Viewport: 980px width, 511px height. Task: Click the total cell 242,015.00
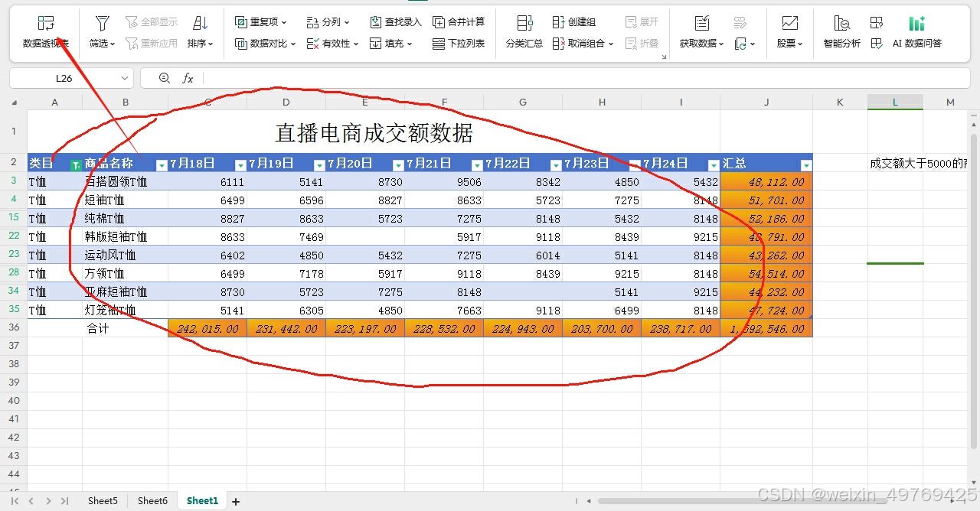207,328
